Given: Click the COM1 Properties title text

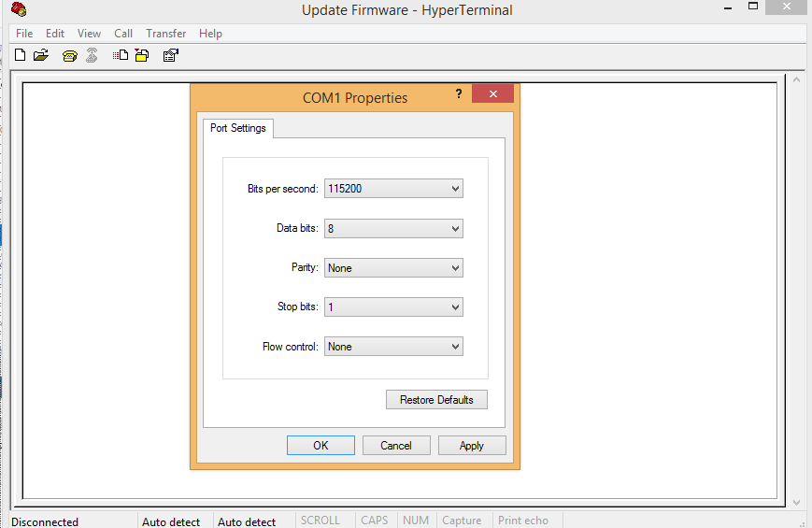Looking at the screenshot, I should pos(355,98).
